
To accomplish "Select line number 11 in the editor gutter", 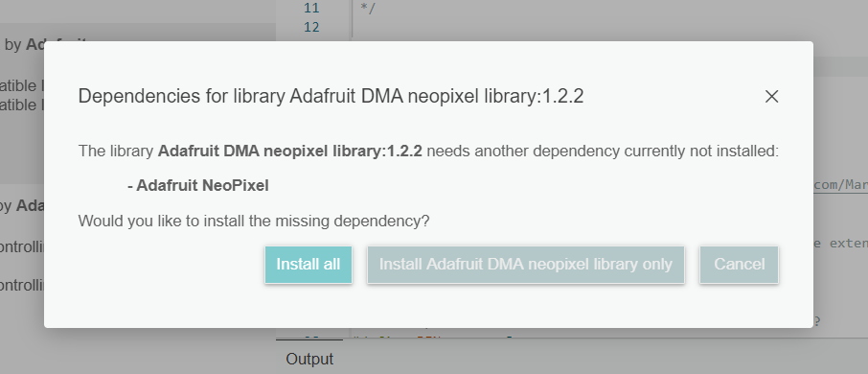I will [x=311, y=8].
